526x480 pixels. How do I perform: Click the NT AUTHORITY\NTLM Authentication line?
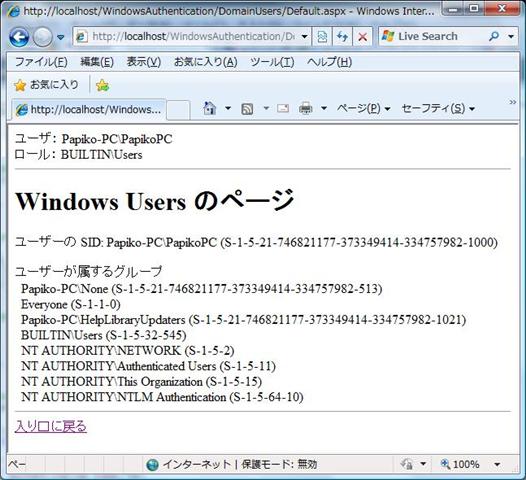pos(162,397)
